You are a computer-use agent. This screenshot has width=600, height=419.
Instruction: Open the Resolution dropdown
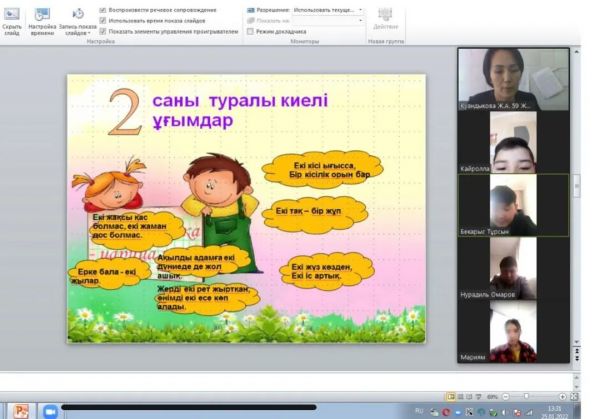click(x=327, y=9)
